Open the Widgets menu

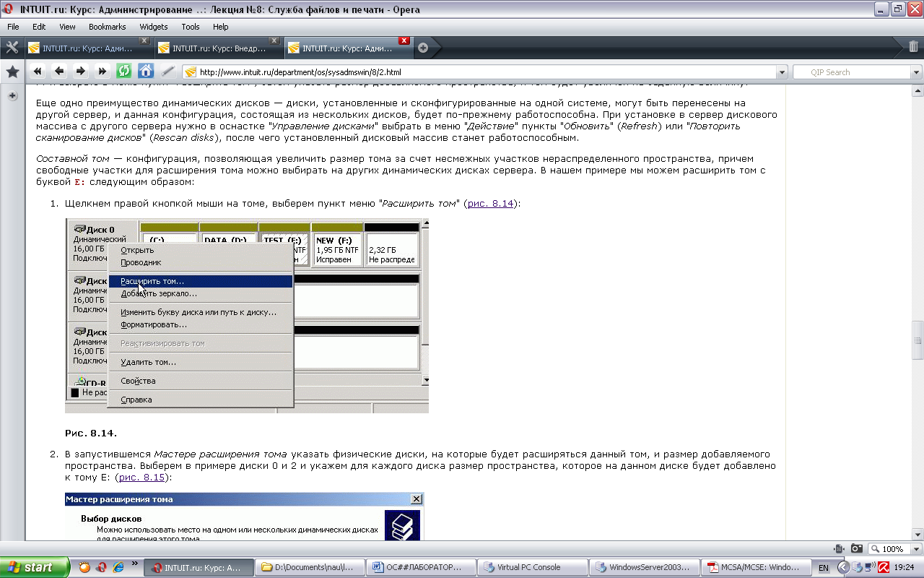(x=154, y=27)
